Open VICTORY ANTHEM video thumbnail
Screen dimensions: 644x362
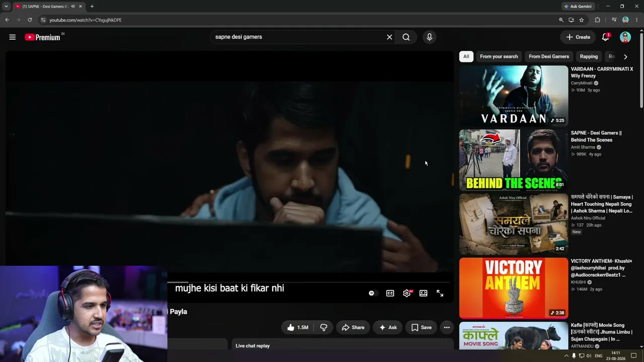pos(513,288)
